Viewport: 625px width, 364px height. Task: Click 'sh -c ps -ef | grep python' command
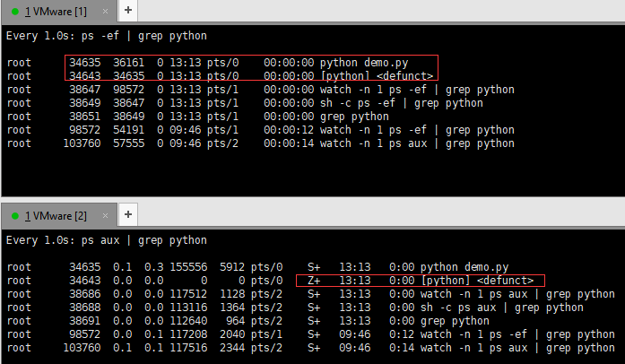pos(401,103)
